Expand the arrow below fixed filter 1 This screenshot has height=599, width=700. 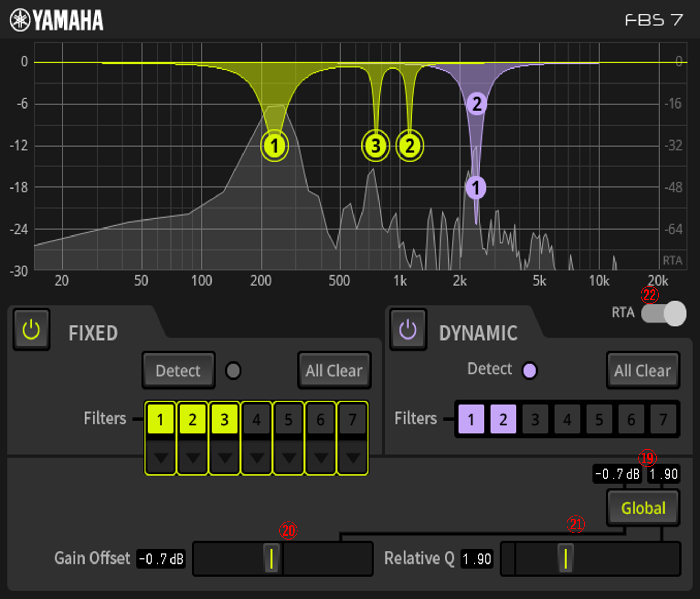click(x=160, y=458)
